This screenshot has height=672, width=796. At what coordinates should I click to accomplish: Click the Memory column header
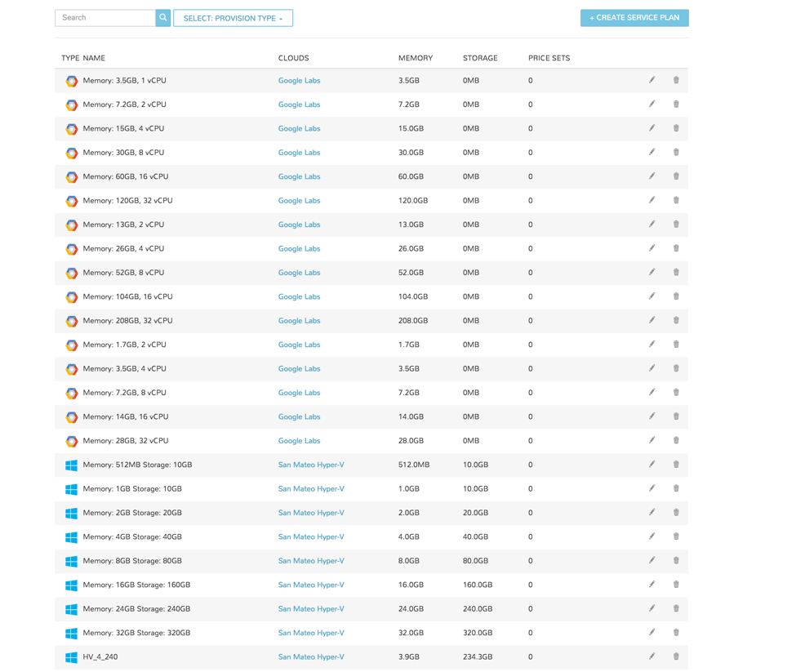pos(415,58)
